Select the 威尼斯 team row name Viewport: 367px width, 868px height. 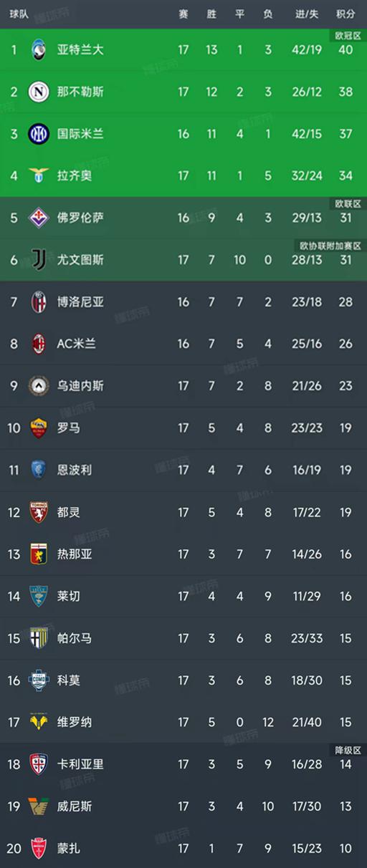pyautogui.click(x=75, y=806)
